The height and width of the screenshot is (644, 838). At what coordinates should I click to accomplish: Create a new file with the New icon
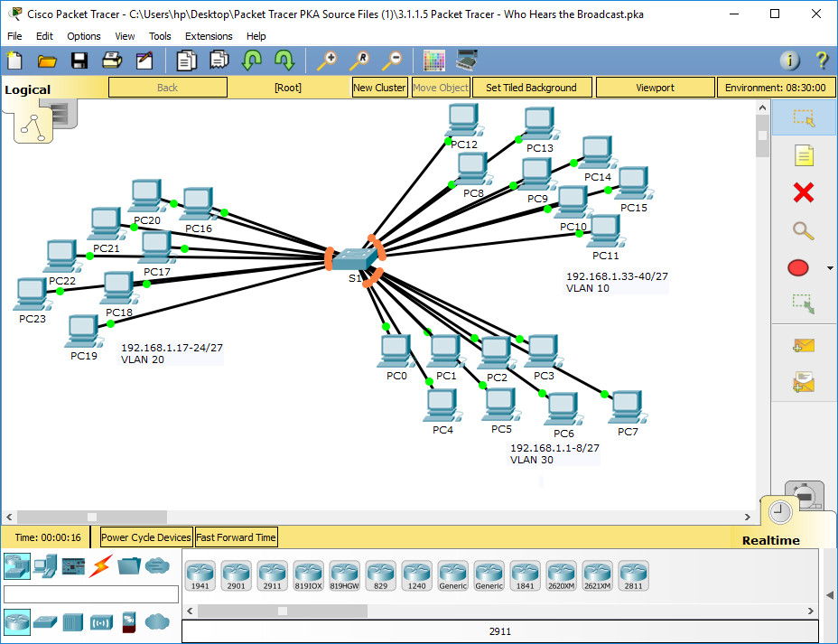click(14, 61)
